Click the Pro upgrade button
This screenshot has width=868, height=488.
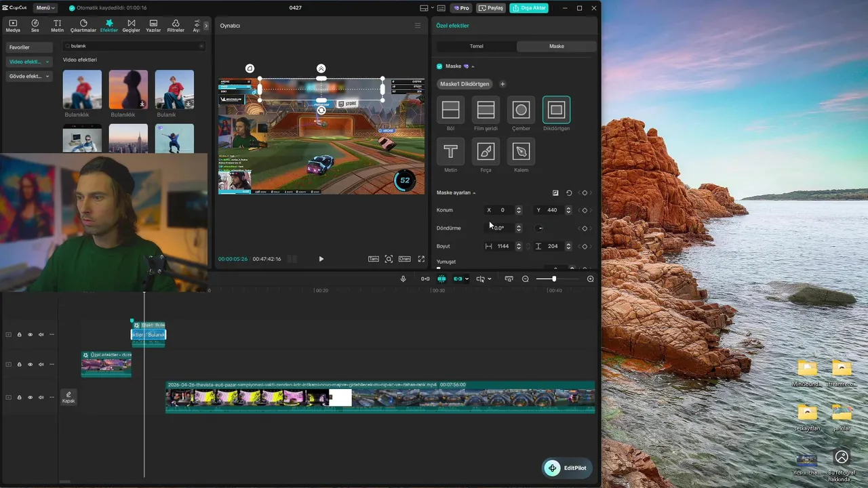[461, 8]
